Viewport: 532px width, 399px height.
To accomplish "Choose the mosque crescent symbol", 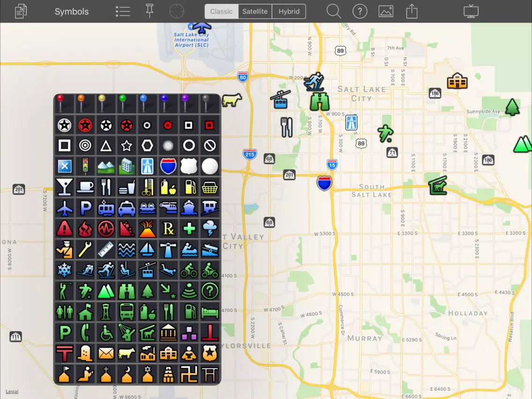I will (x=126, y=374).
